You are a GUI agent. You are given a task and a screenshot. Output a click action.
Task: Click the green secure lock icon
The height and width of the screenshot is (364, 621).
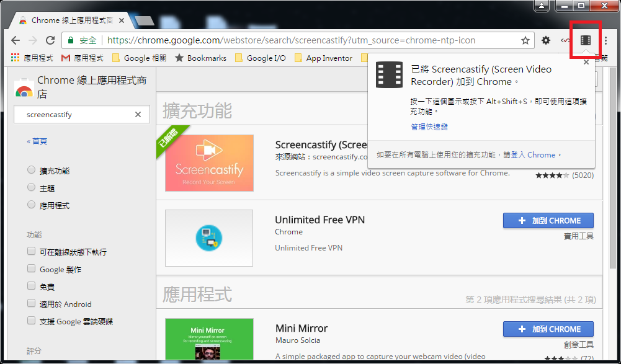point(71,40)
